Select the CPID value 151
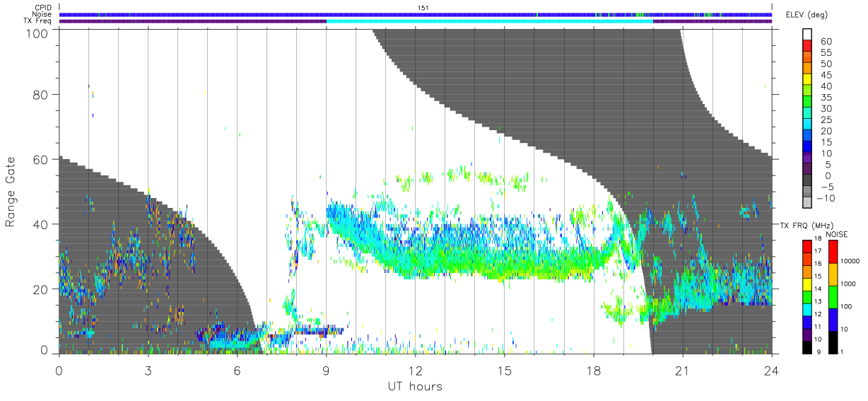 click(x=422, y=7)
